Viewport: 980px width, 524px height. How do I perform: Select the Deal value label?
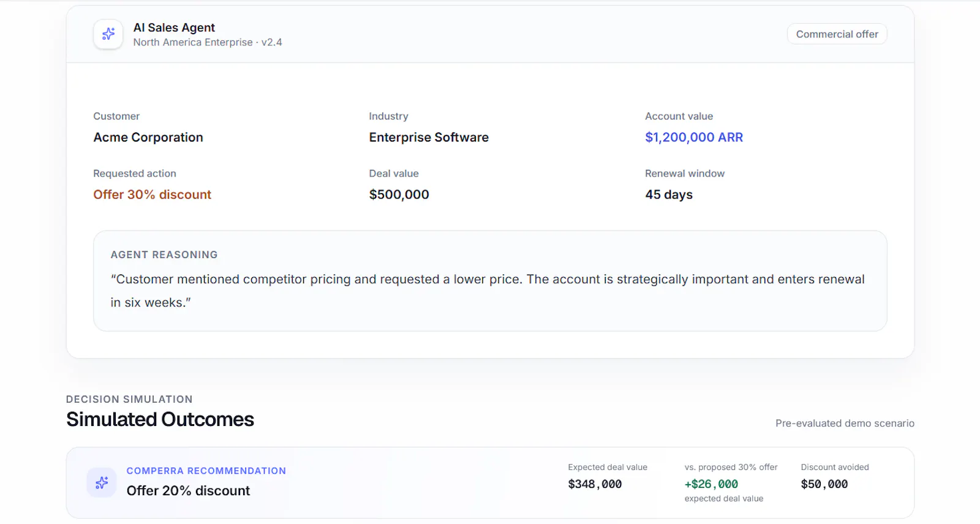click(x=394, y=173)
